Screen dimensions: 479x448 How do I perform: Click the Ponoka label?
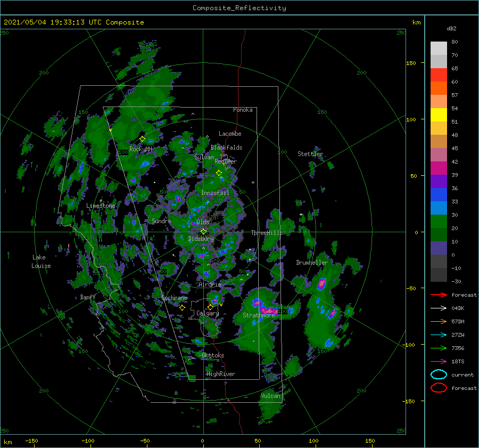pyautogui.click(x=243, y=110)
